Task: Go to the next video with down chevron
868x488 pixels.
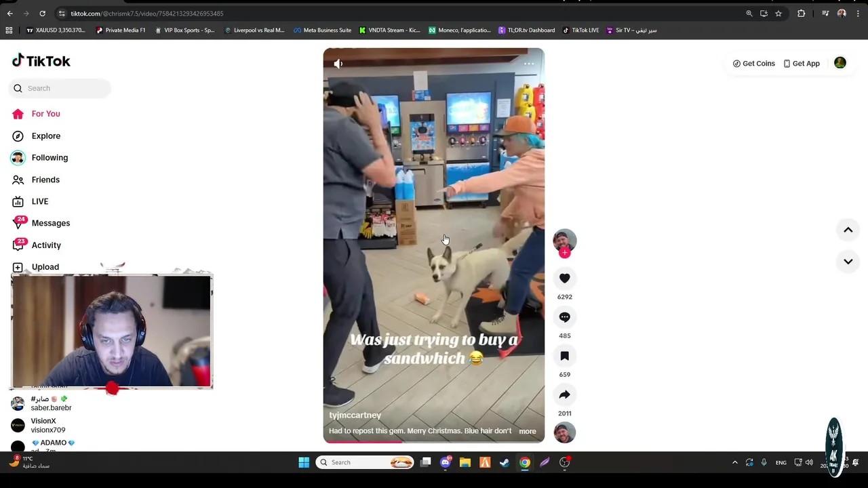Action: (848, 262)
